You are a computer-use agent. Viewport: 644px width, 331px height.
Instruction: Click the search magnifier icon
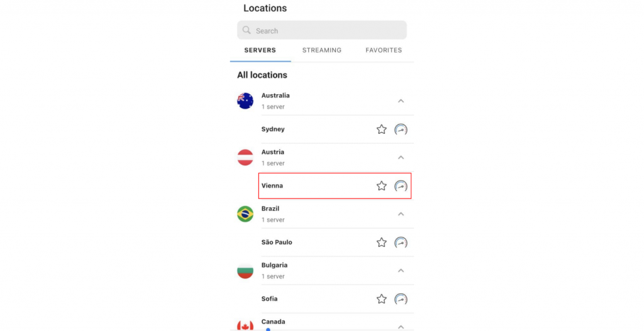247,30
